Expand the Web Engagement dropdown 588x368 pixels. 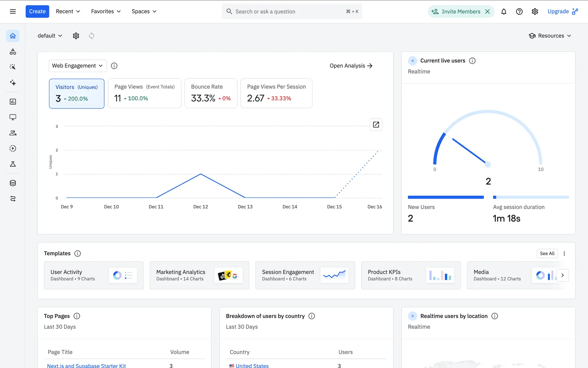[77, 66]
